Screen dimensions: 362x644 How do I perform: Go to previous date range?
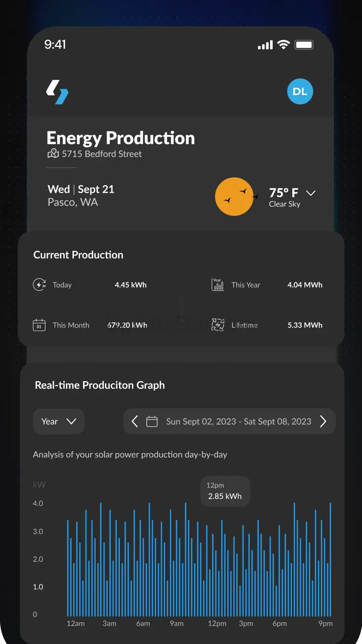[135, 421]
